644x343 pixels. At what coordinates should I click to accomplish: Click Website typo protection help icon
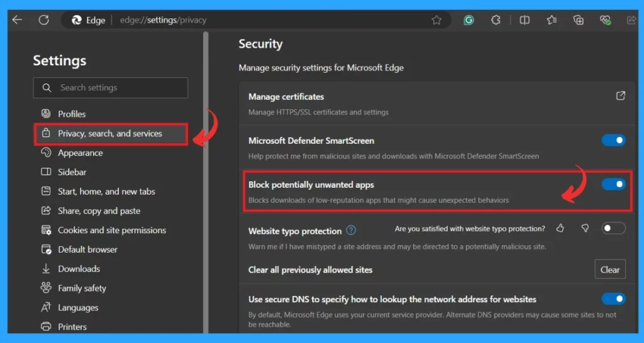(x=351, y=231)
